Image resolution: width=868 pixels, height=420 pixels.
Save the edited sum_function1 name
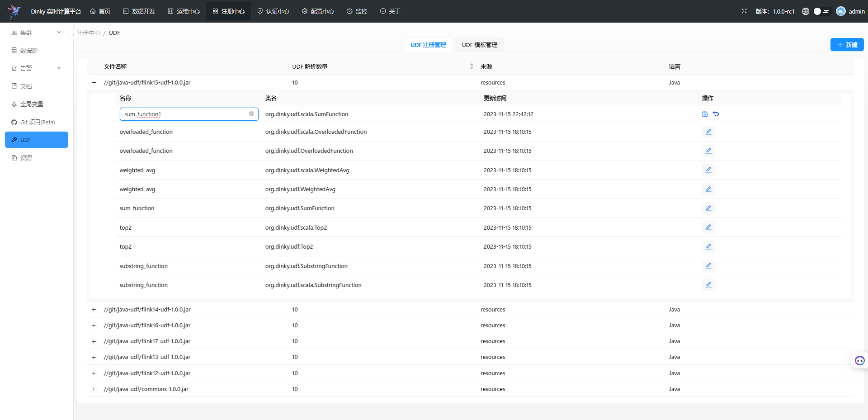click(x=705, y=114)
